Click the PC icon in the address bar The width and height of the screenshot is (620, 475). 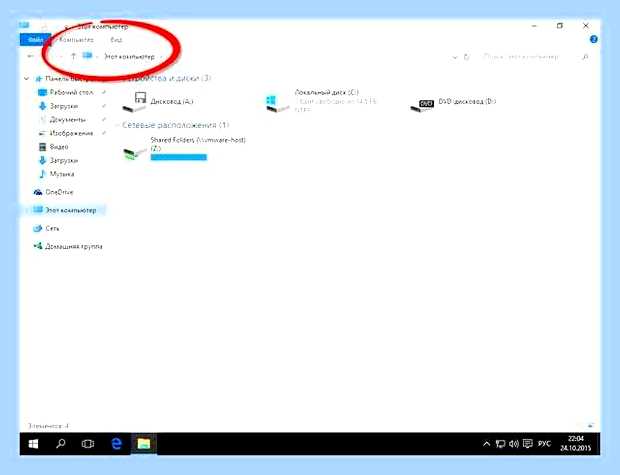click(x=87, y=56)
